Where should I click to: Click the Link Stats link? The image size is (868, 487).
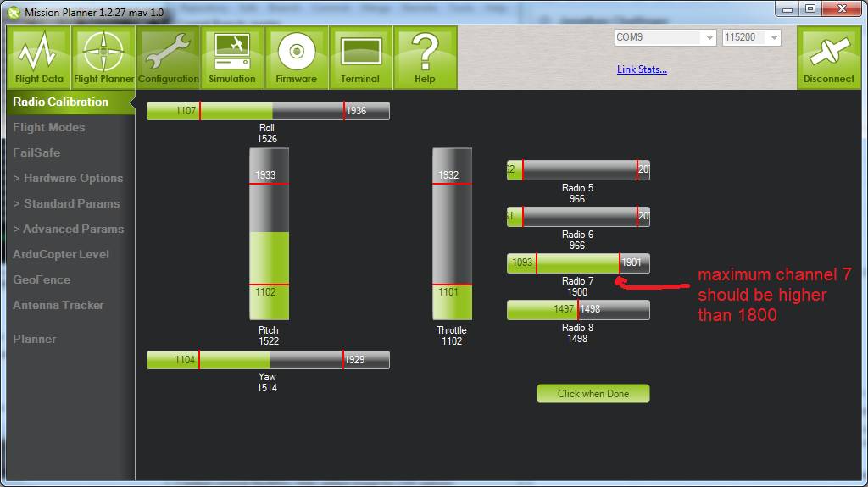point(642,69)
